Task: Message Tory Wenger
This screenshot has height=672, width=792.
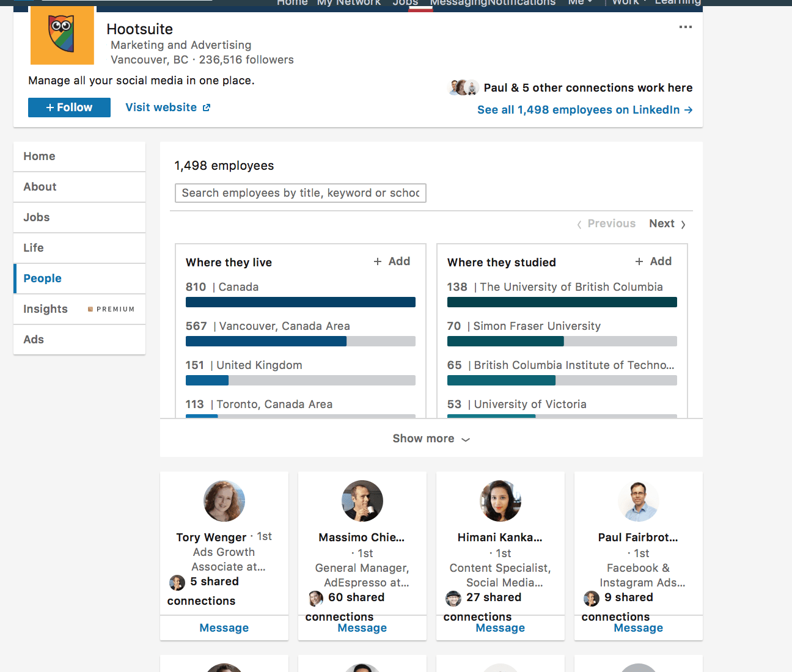Action: [x=224, y=628]
